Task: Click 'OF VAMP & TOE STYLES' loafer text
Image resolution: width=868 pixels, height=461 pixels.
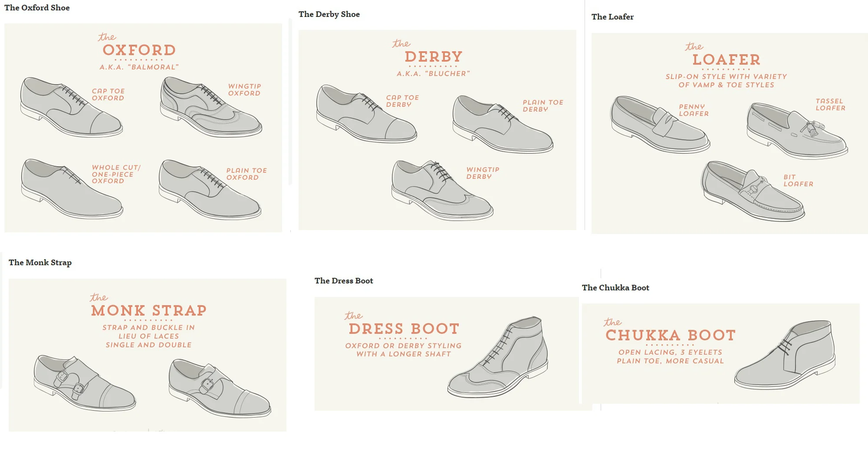Action: pos(726,85)
